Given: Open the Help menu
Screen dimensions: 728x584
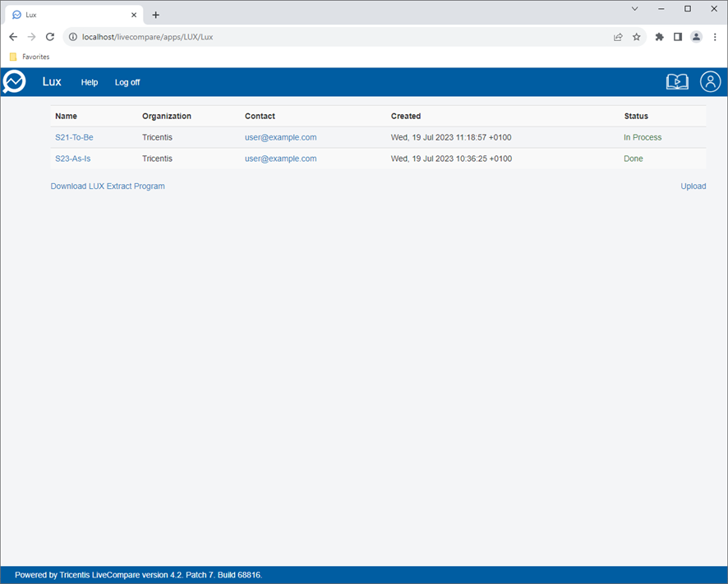Looking at the screenshot, I should (x=89, y=82).
